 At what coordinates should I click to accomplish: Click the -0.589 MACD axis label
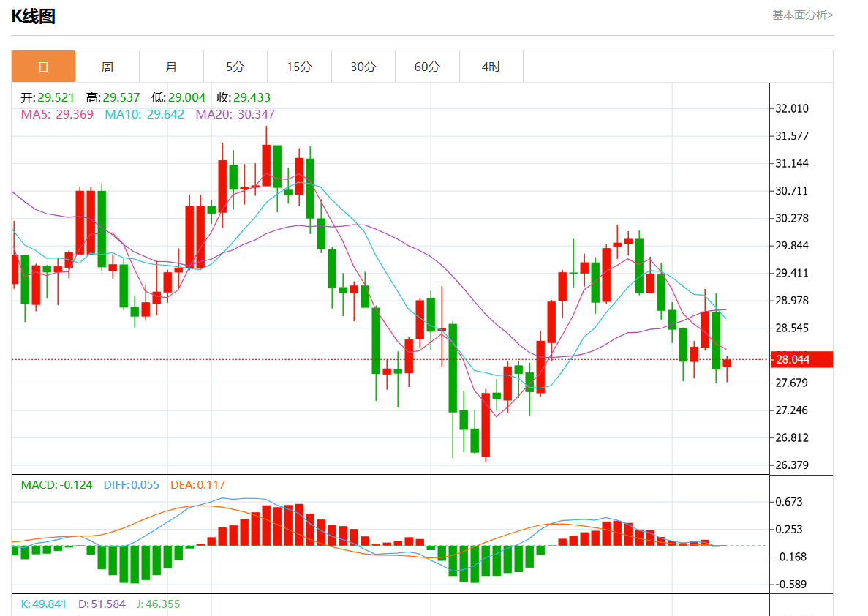790,585
